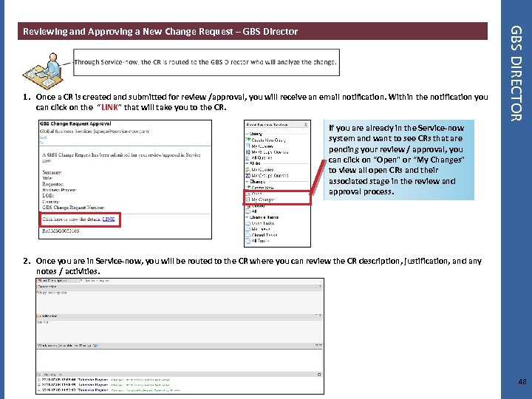The width and height of the screenshot is (532, 399).
Task: Click the All Queries list icon
Action: coord(248,158)
